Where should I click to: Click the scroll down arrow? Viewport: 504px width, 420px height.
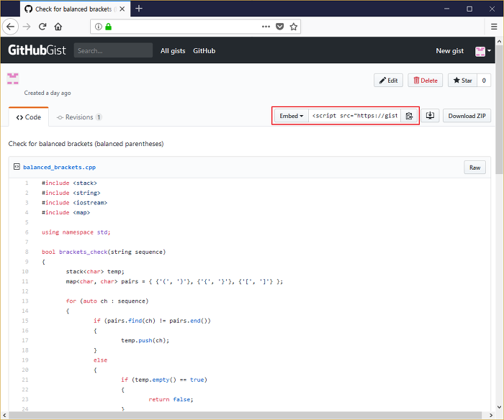499,407
